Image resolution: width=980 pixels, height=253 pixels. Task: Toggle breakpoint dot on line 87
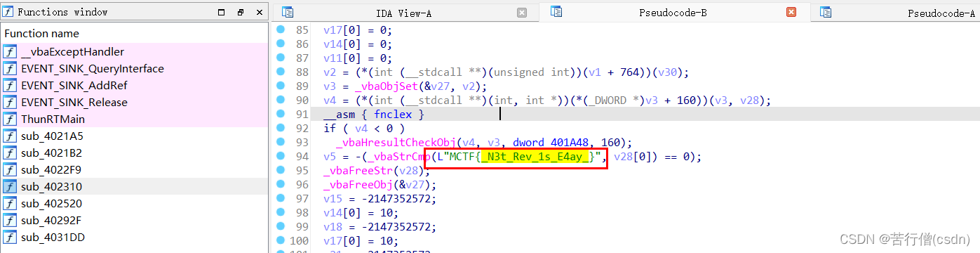point(281,58)
